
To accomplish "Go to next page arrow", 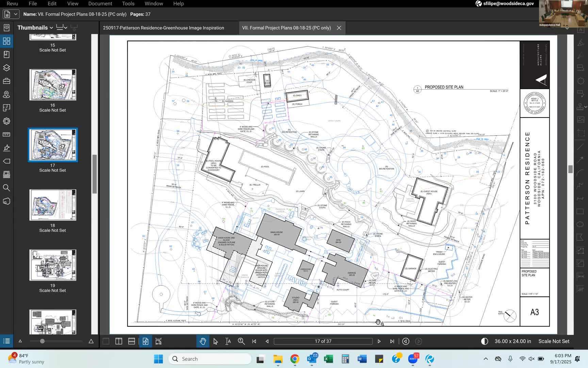I will (379, 341).
